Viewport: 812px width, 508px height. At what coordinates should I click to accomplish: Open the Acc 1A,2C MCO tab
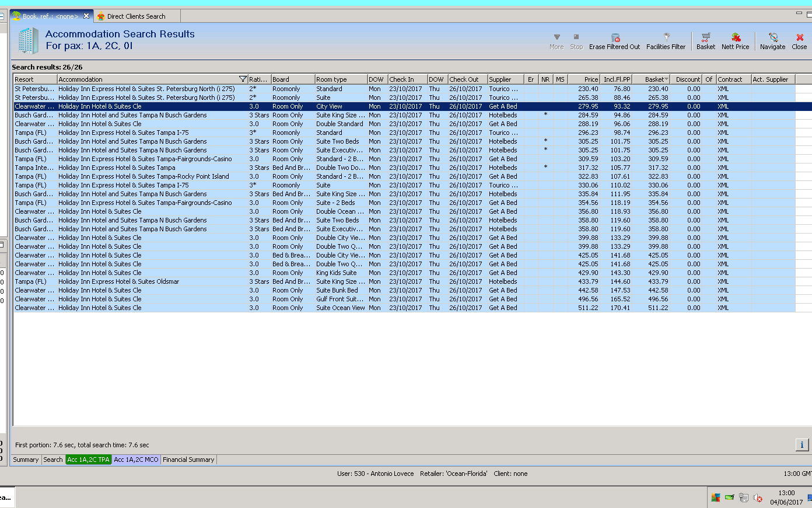136,460
